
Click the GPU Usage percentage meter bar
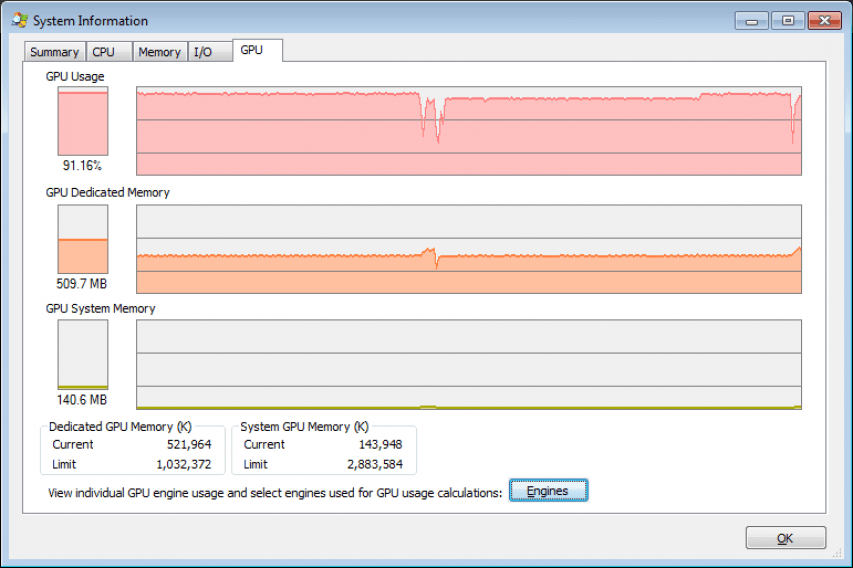pos(83,121)
